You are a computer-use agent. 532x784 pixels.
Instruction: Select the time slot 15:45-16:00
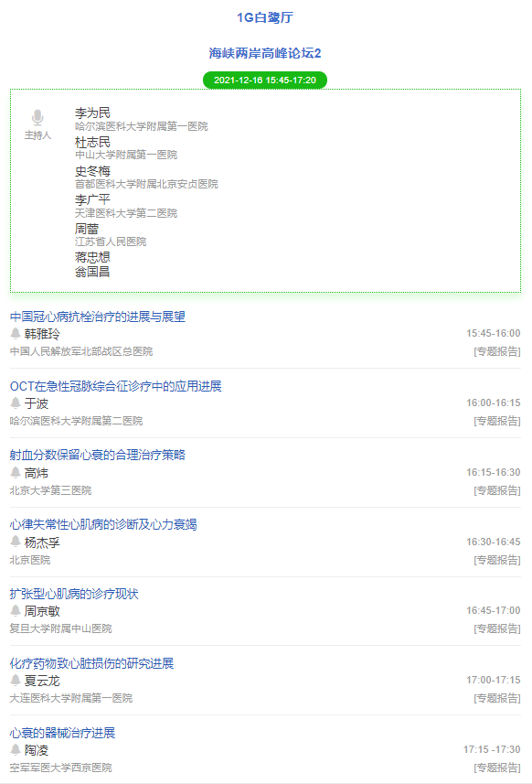[x=493, y=334]
